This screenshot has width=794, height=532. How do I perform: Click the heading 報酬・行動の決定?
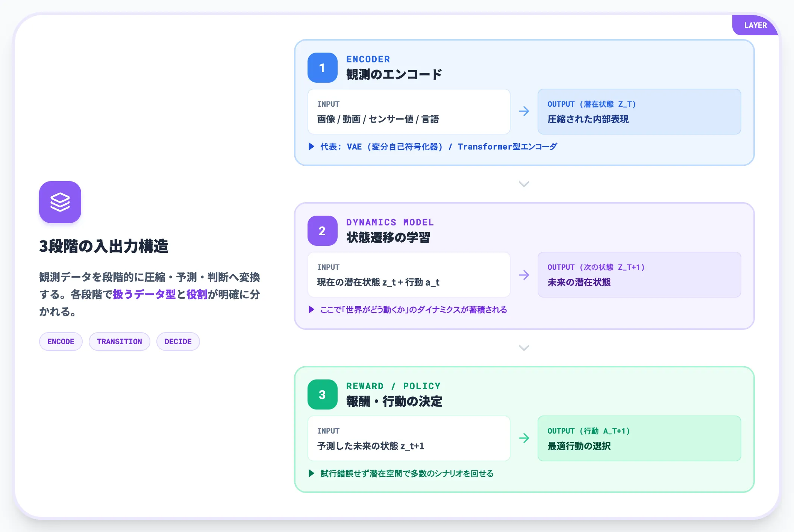[x=394, y=401]
